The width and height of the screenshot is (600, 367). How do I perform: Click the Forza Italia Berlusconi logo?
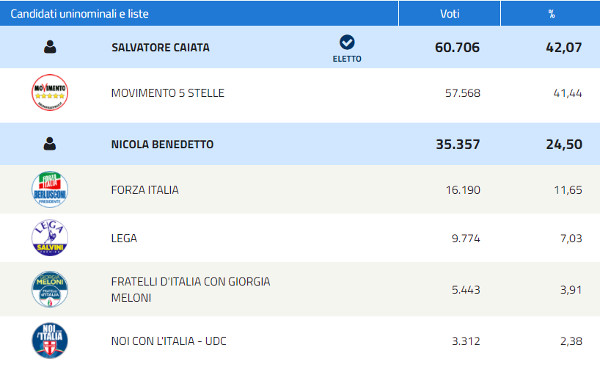tap(50, 189)
